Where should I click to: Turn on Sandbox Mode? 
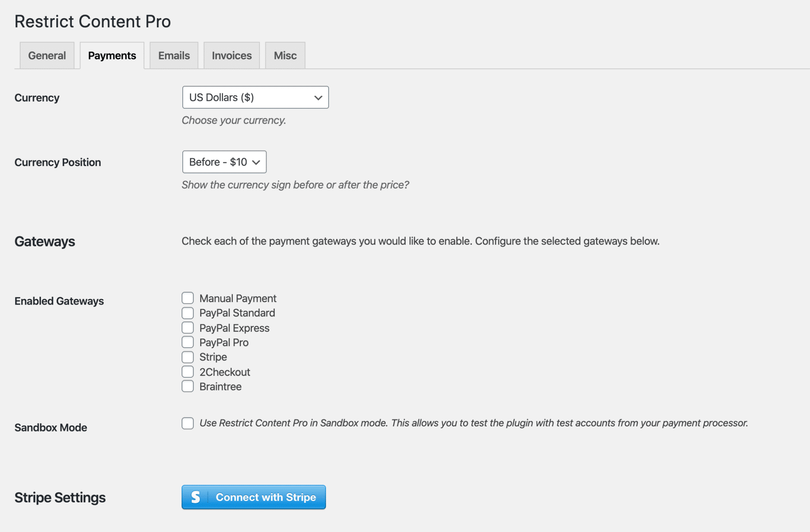[187, 423]
